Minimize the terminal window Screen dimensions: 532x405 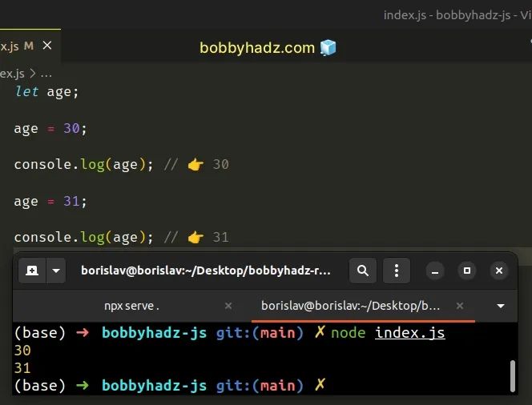click(435, 271)
